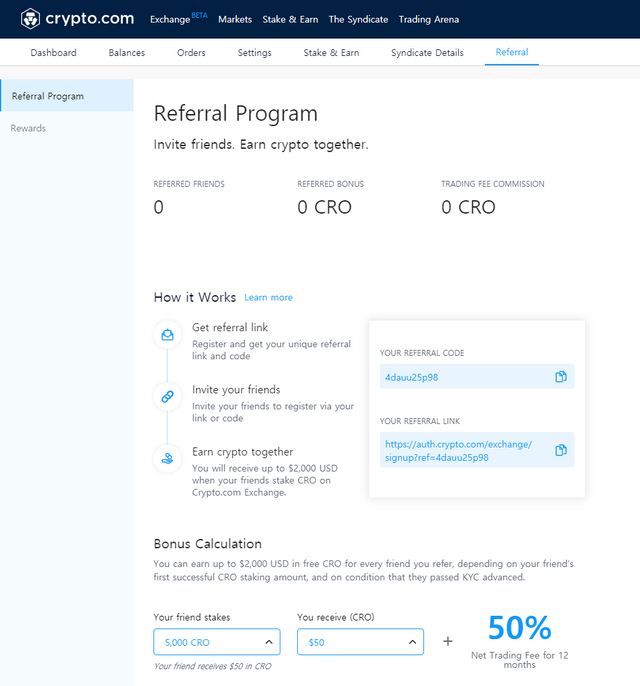This screenshot has height=686, width=640.
Task: Go to Markets in top navigation
Action: [235, 19]
